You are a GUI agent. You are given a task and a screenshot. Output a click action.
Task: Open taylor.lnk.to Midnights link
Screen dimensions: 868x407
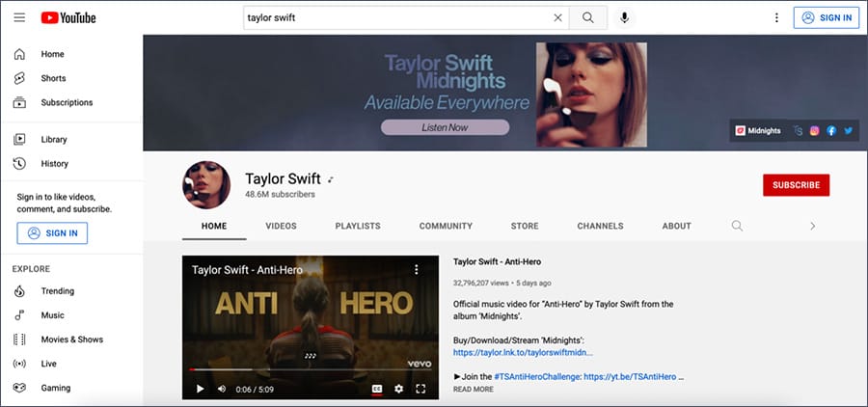[x=523, y=352]
